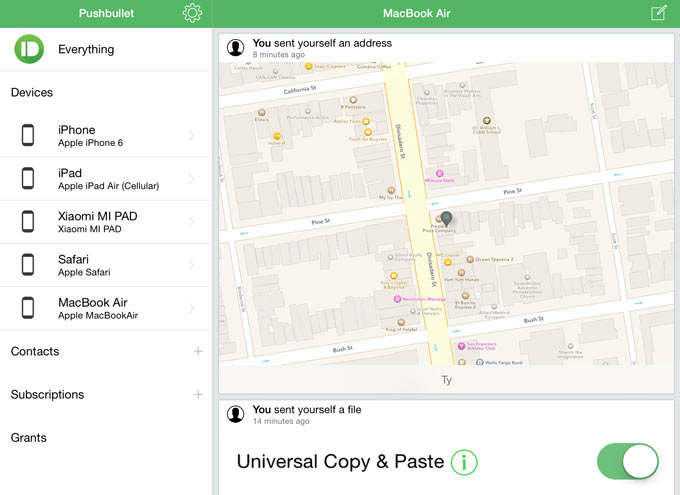The width and height of the screenshot is (680, 495).
Task: Add a contact with the plus button
Action: pyautogui.click(x=198, y=351)
